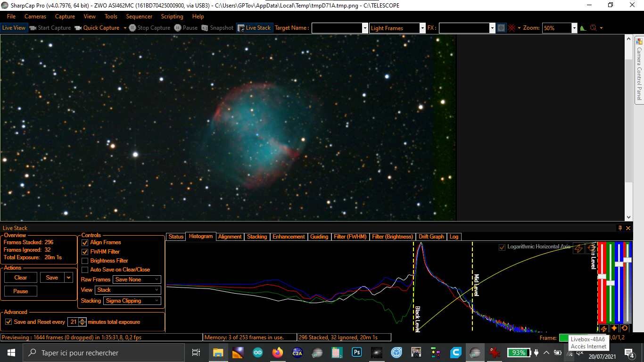
Task: Click the Windows Start button
Action: (x=11, y=353)
